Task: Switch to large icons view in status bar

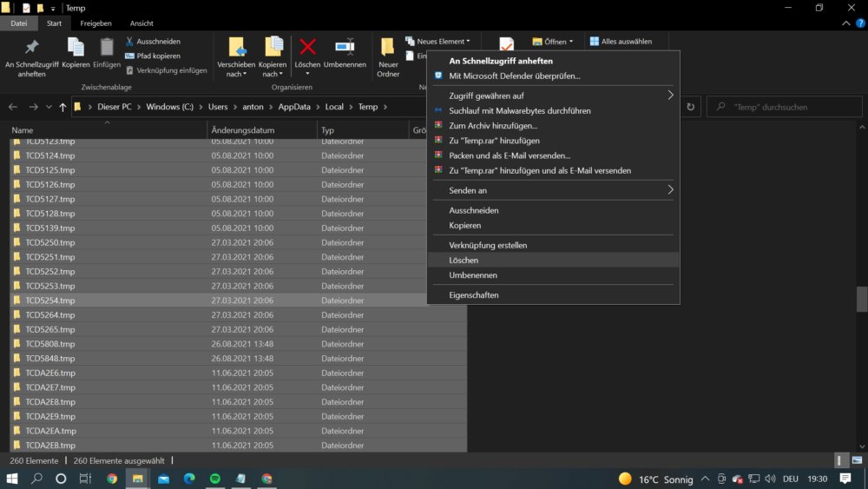Action: (857, 460)
